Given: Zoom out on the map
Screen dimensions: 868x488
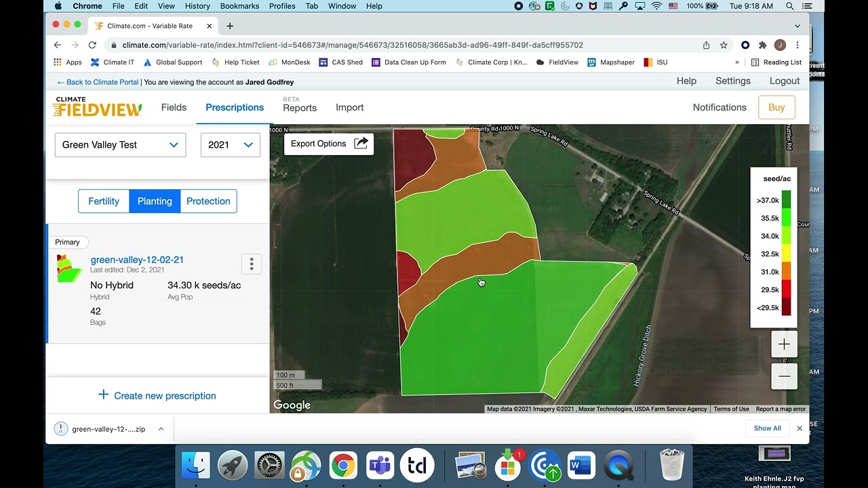Looking at the screenshot, I should [x=784, y=376].
